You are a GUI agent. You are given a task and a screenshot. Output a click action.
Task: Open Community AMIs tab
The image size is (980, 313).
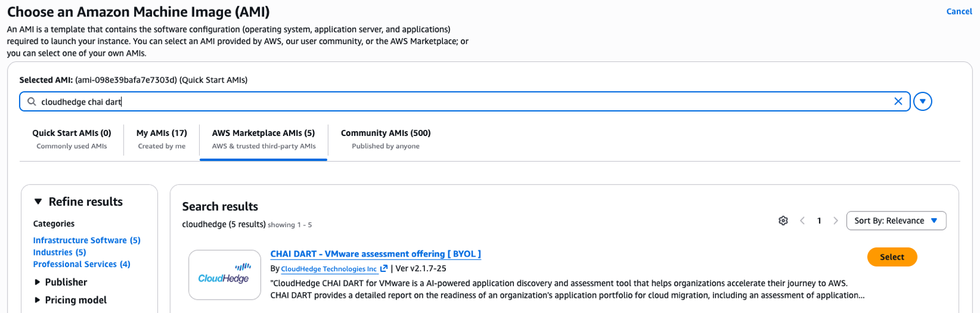click(x=386, y=139)
